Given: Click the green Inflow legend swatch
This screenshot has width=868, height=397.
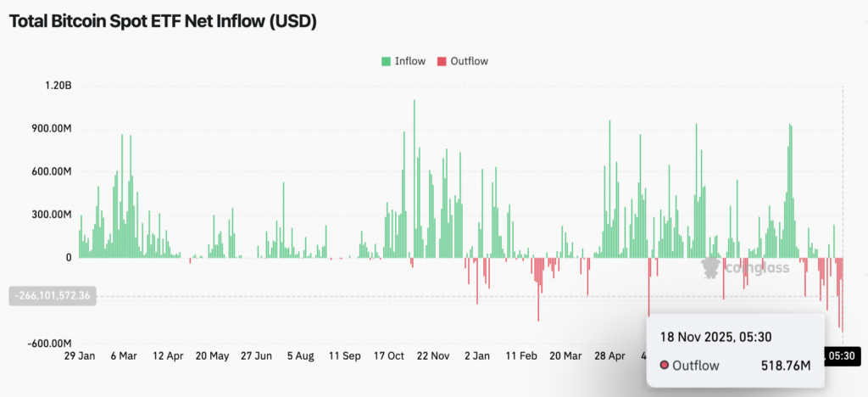Looking at the screenshot, I should coord(386,61).
